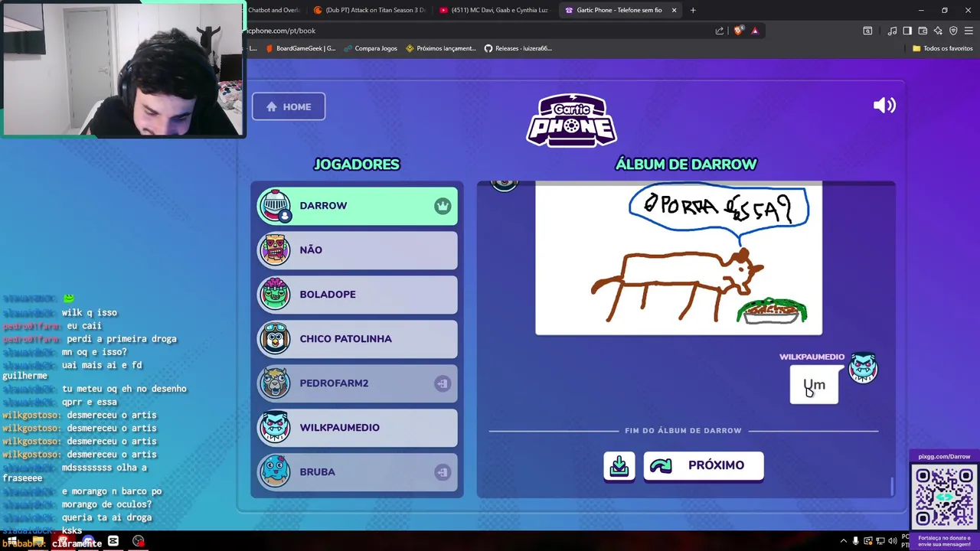Click the HOME button
Screen dimensions: 980x551
pos(289,106)
